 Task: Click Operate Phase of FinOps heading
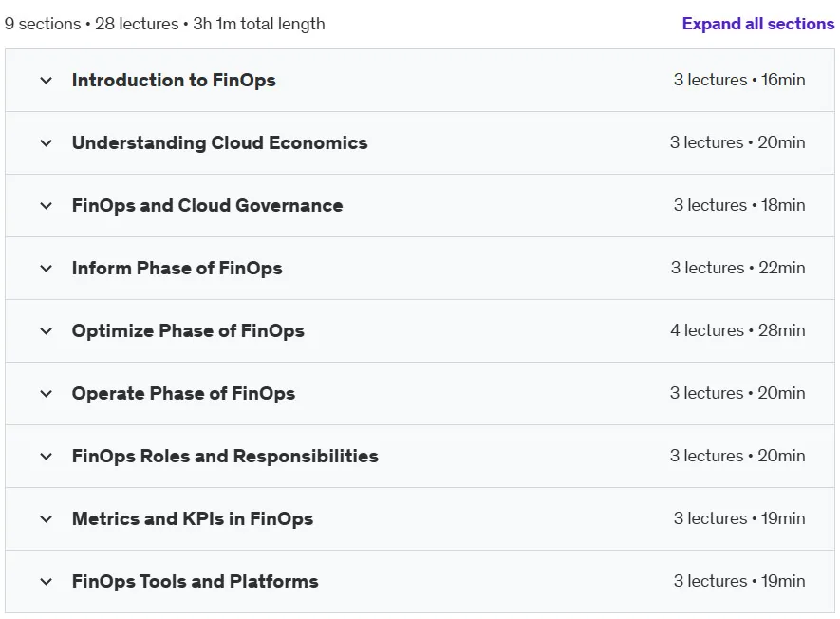(x=183, y=394)
